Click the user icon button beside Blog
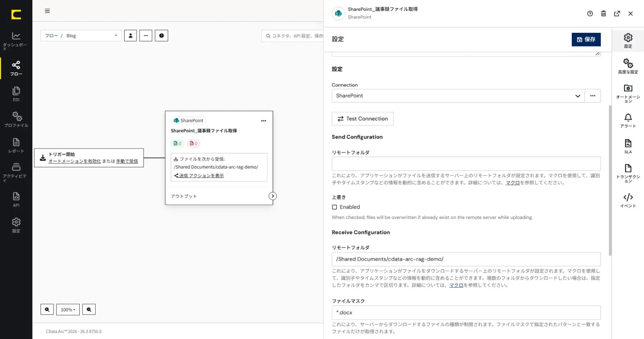This screenshot has width=644, height=339. 131,35
